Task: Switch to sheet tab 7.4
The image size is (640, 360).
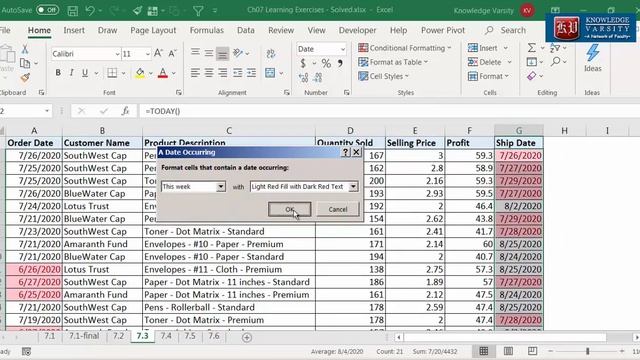Action: click(x=166, y=336)
